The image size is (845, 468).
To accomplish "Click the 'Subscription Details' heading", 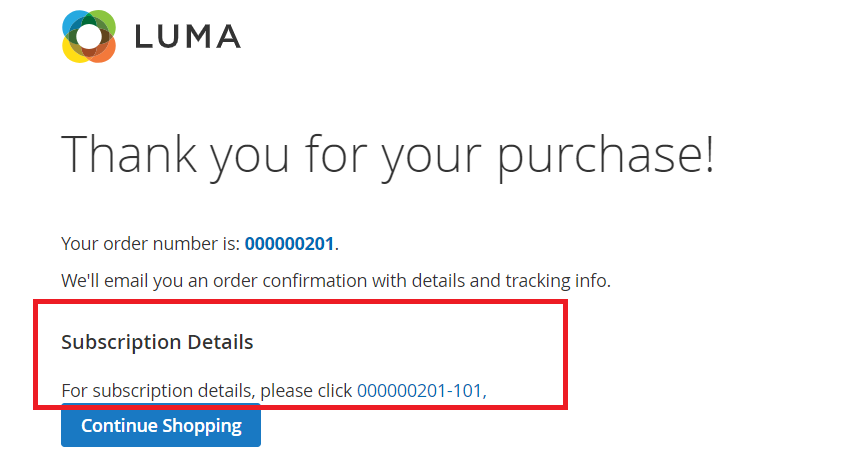I will click(157, 342).
